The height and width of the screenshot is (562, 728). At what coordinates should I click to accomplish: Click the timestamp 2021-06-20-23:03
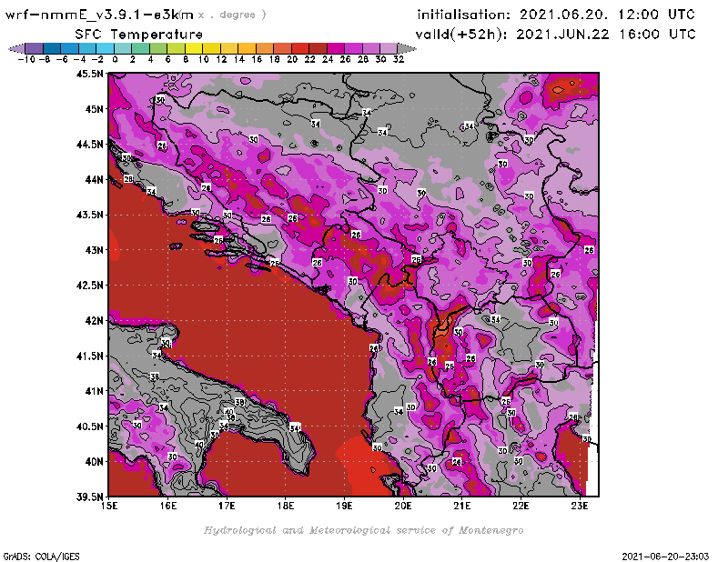[665, 556]
